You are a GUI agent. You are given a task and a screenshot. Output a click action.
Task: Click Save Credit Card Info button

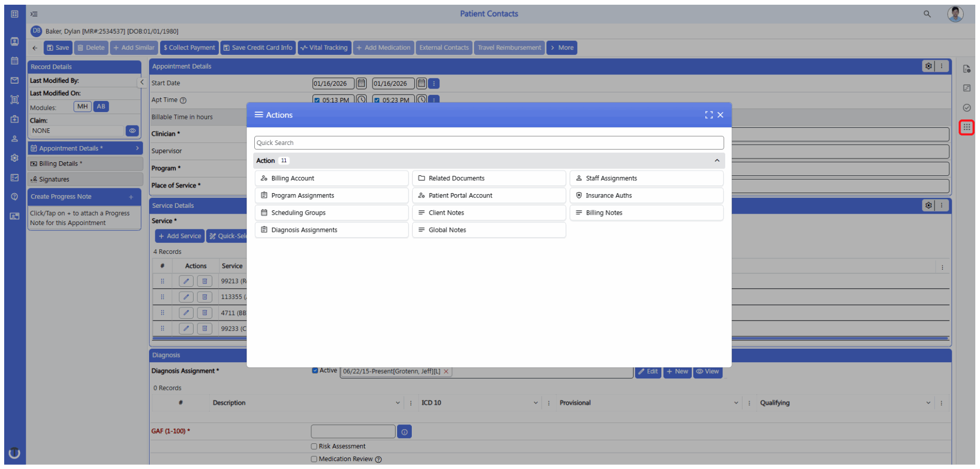tap(258, 48)
